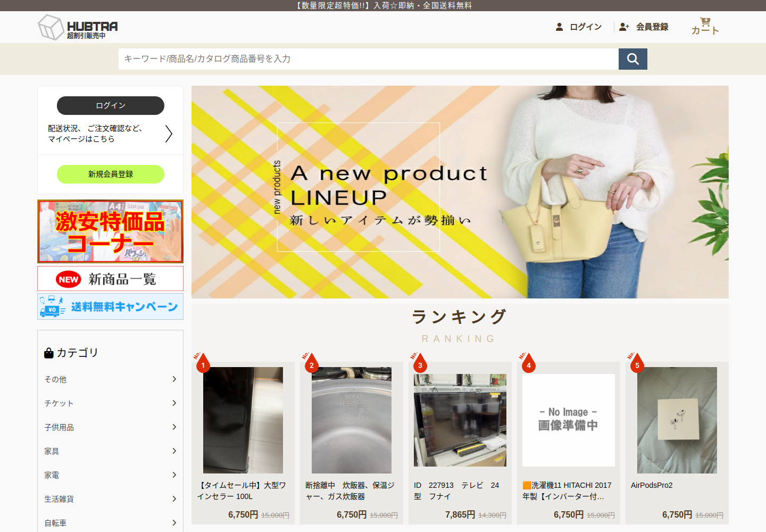
Task: Select 生活雑貨 in category menu
Action: click(59, 499)
